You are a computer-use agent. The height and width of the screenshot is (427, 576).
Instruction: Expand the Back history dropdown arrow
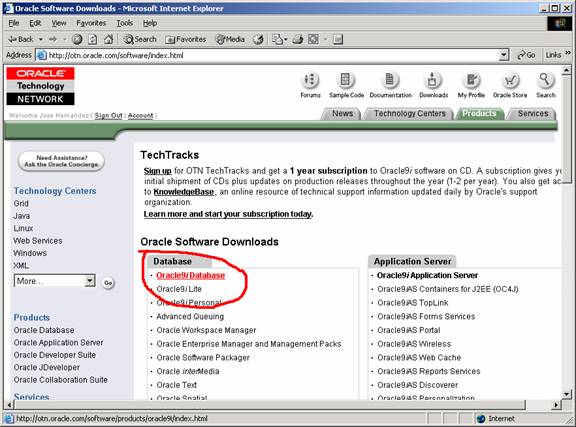[40, 39]
